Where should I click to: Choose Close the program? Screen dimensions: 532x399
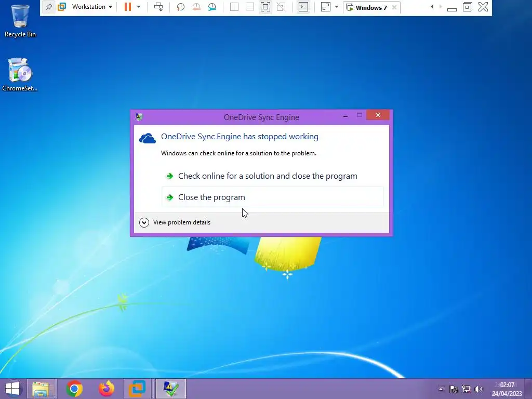[272, 197]
